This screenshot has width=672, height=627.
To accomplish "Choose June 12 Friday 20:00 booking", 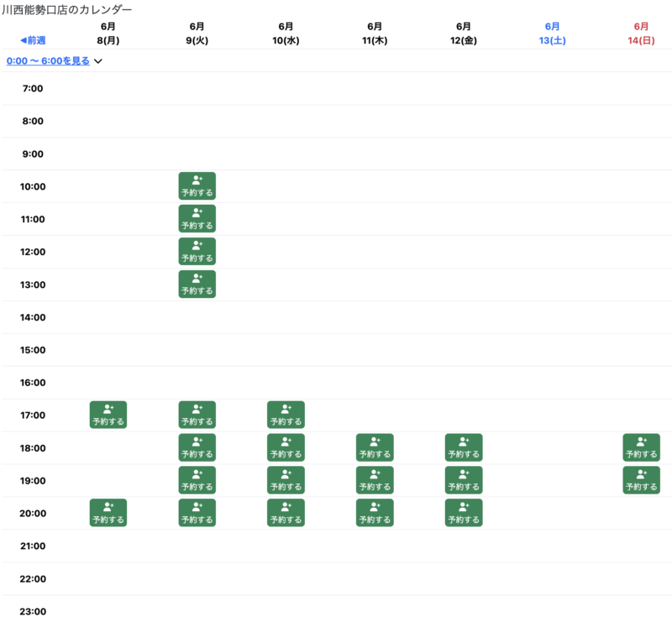I will (464, 513).
